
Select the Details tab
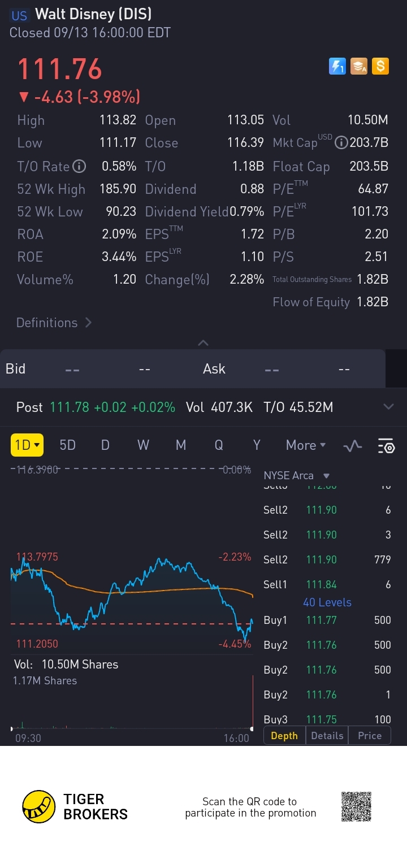point(327,736)
